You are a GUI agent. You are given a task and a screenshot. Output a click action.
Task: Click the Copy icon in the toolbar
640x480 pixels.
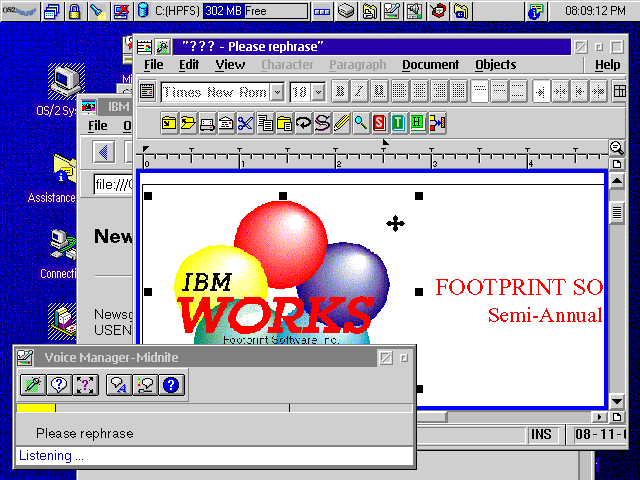(265, 123)
